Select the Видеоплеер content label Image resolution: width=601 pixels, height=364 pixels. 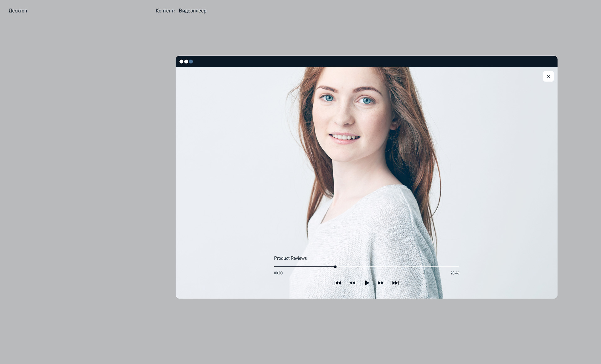(193, 11)
